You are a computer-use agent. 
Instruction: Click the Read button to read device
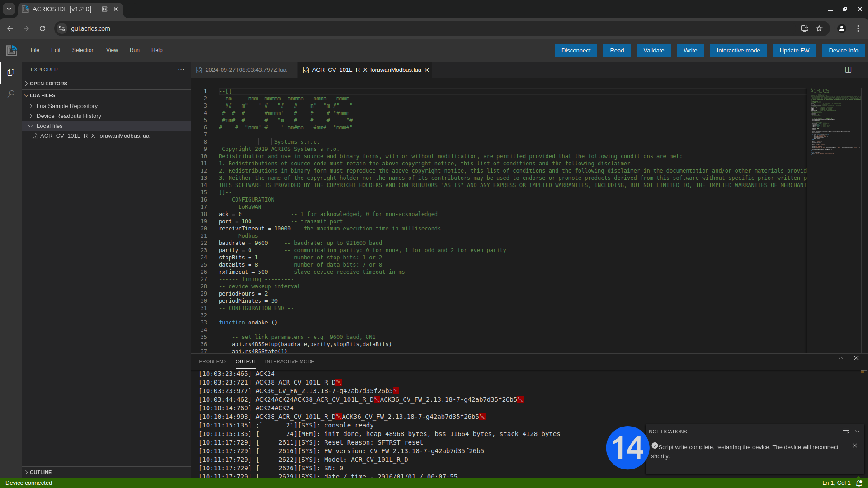click(617, 50)
